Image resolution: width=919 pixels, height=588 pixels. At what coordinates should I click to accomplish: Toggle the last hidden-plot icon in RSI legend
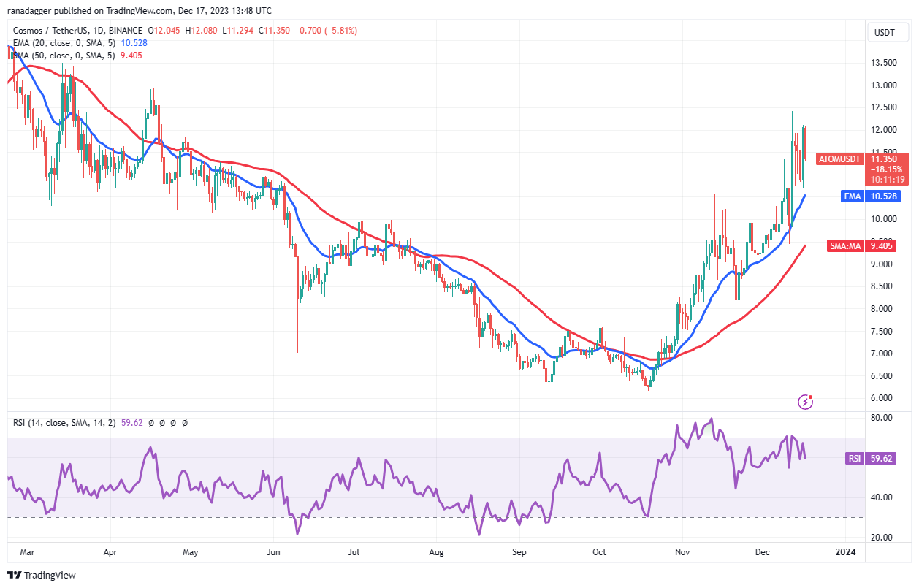[x=184, y=423]
